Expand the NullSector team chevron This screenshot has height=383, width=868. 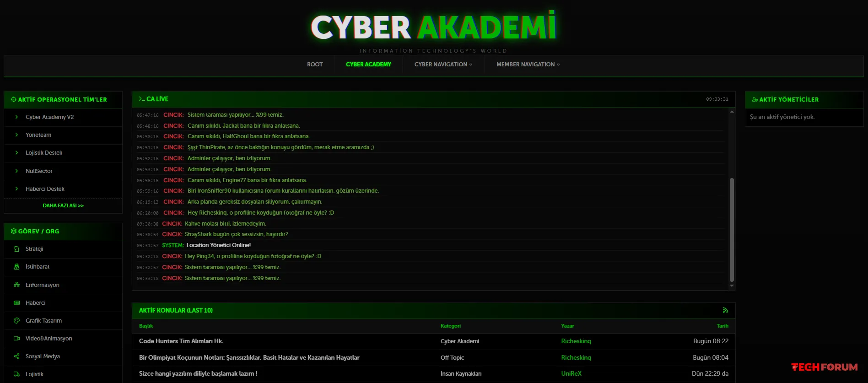[16, 171]
